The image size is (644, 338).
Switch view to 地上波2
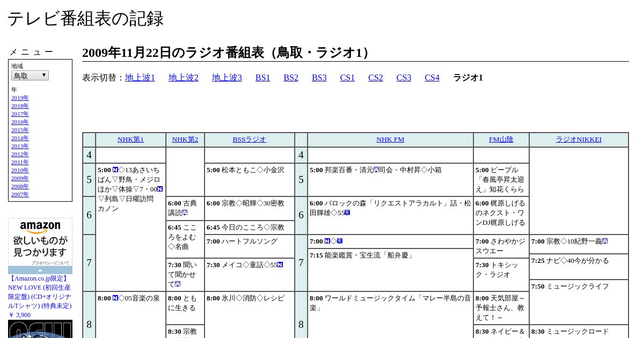tap(184, 78)
